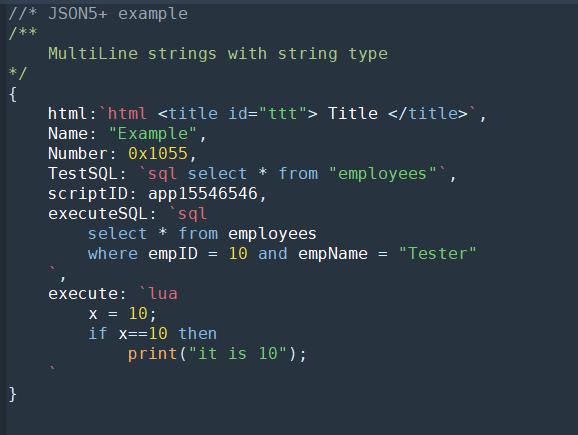
Task: Click the "MultiLine strings with string type" comment line
Action: click(x=218, y=54)
